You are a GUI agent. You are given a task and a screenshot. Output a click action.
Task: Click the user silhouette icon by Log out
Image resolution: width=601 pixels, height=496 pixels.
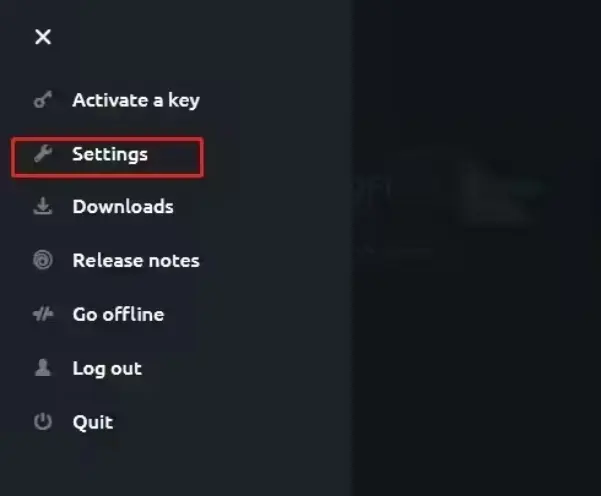(43, 368)
